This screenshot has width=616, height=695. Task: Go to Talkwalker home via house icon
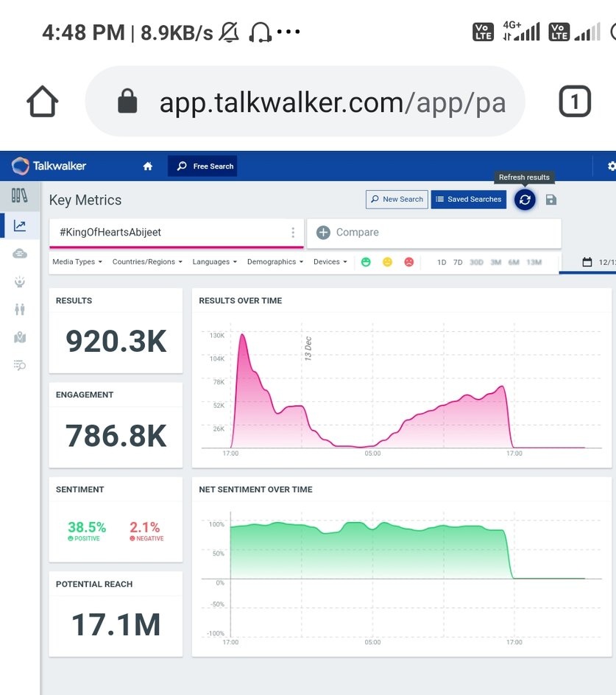(148, 166)
